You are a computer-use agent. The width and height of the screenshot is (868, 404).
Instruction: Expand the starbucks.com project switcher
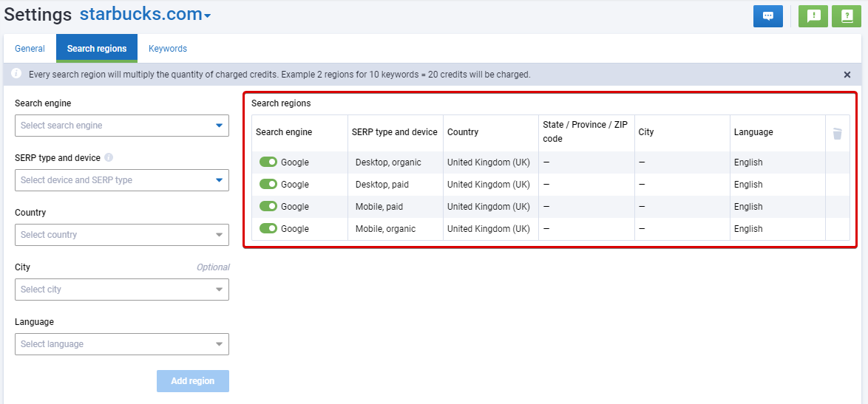[145, 14]
